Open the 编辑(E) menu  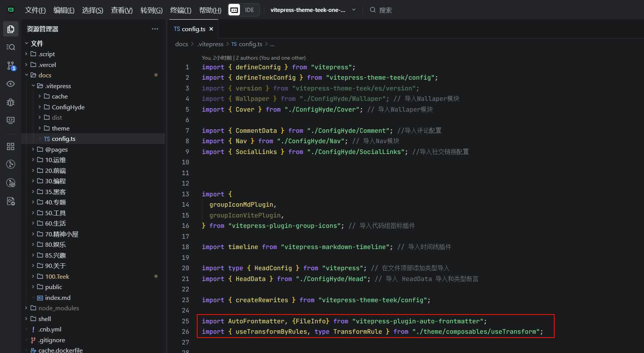point(64,10)
